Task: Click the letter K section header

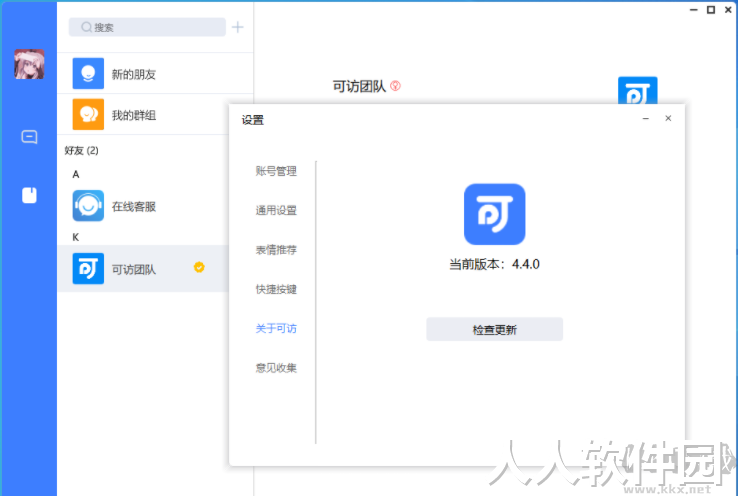Action: pos(76,237)
